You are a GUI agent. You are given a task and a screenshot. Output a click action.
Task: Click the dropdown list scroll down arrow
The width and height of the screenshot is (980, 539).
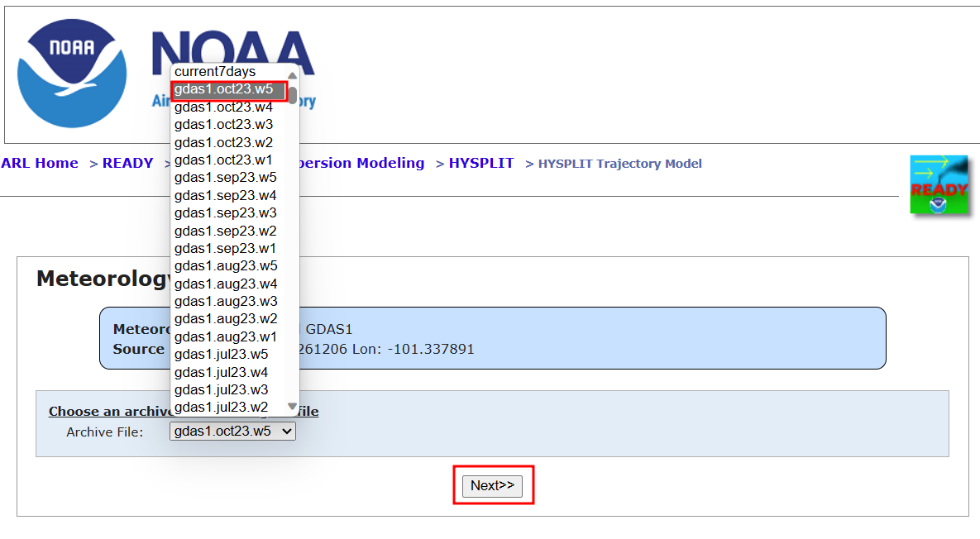click(x=292, y=407)
